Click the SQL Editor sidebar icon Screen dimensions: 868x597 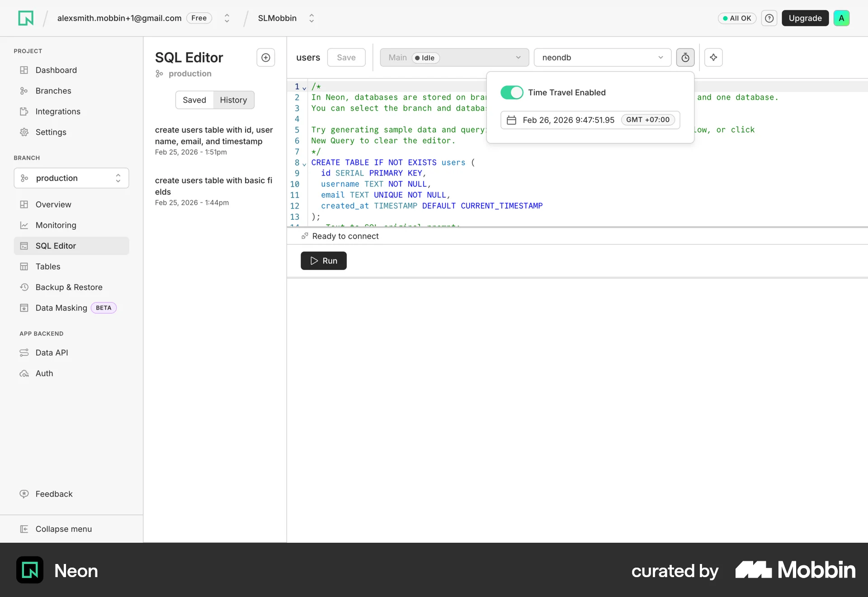(24, 246)
